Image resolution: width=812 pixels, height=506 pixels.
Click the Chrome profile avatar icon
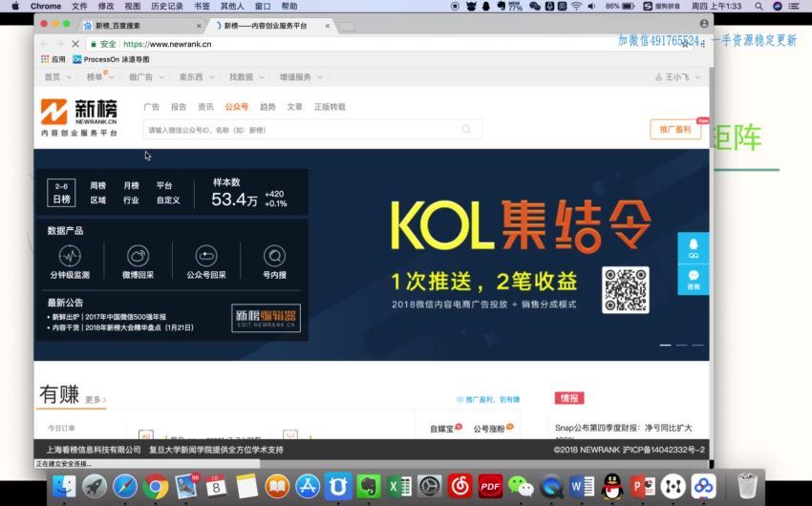tap(704, 24)
